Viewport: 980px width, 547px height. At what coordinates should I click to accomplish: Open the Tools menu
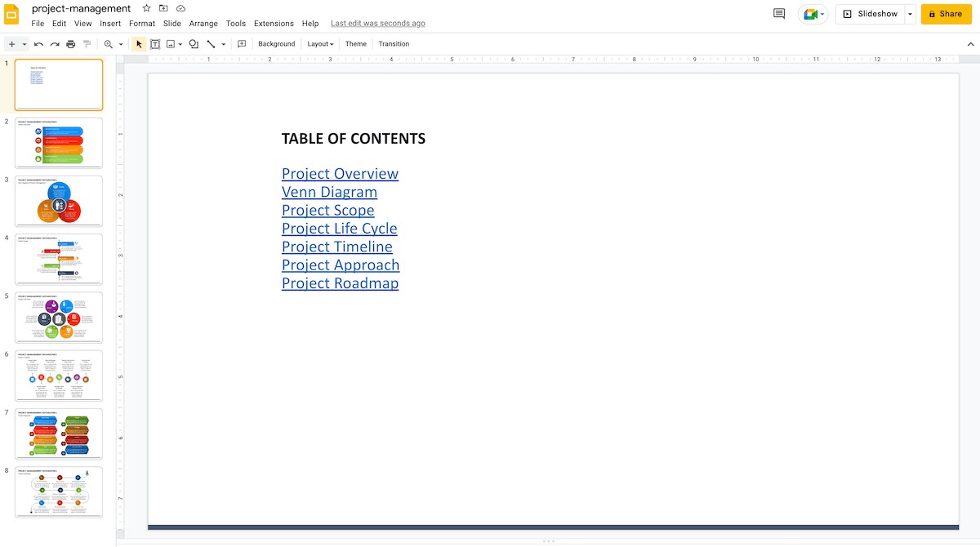[x=236, y=24]
